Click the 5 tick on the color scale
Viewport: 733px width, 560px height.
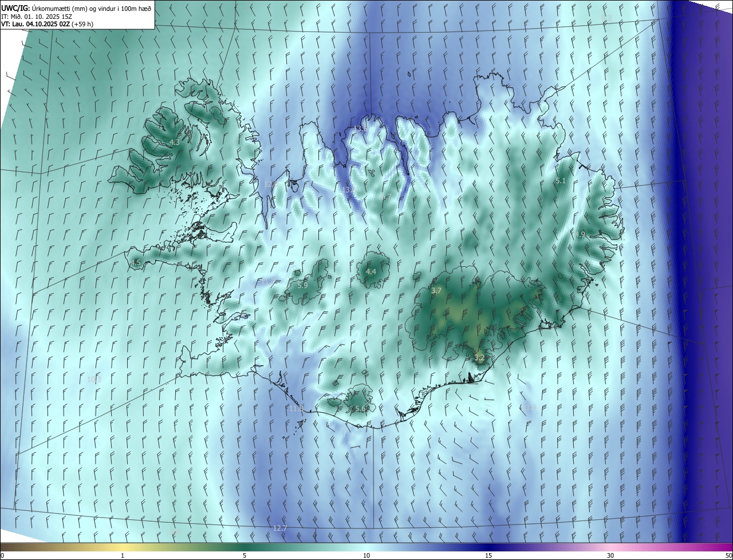pyautogui.click(x=245, y=555)
